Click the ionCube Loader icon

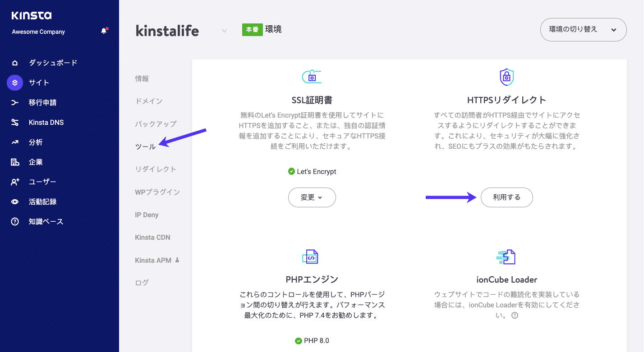pos(506,257)
